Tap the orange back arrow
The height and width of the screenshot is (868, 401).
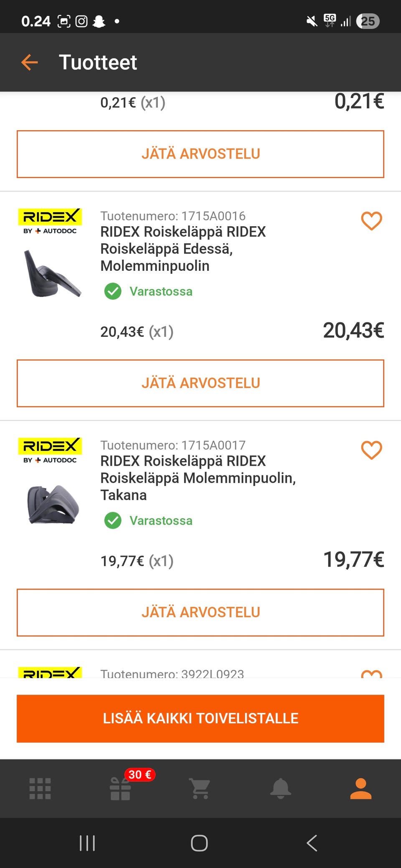point(29,63)
